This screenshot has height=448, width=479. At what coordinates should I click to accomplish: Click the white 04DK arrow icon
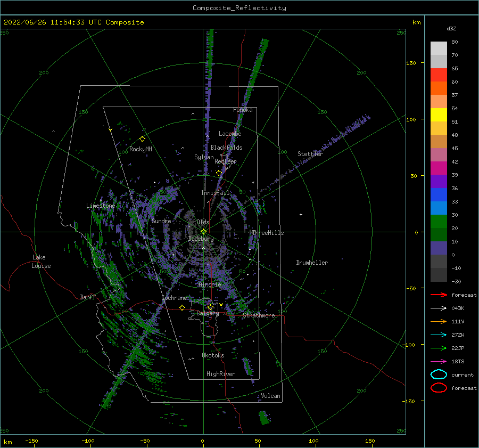click(439, 308)
